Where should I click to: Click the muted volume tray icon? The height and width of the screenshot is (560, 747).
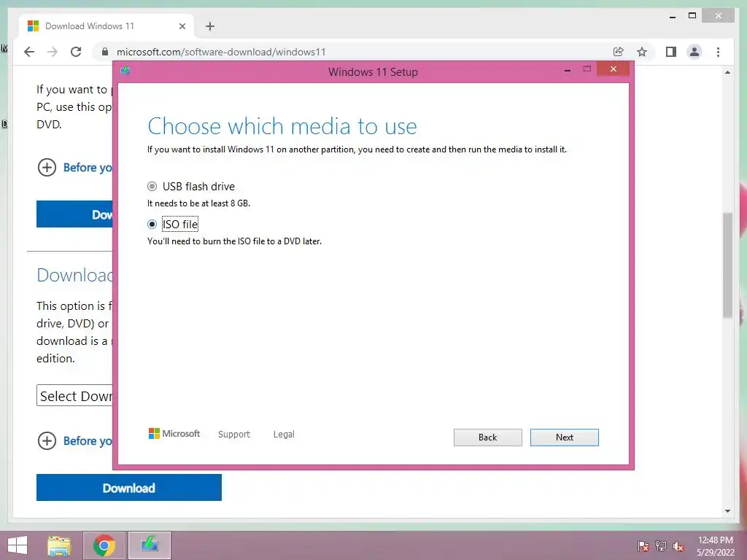(678, 546)
